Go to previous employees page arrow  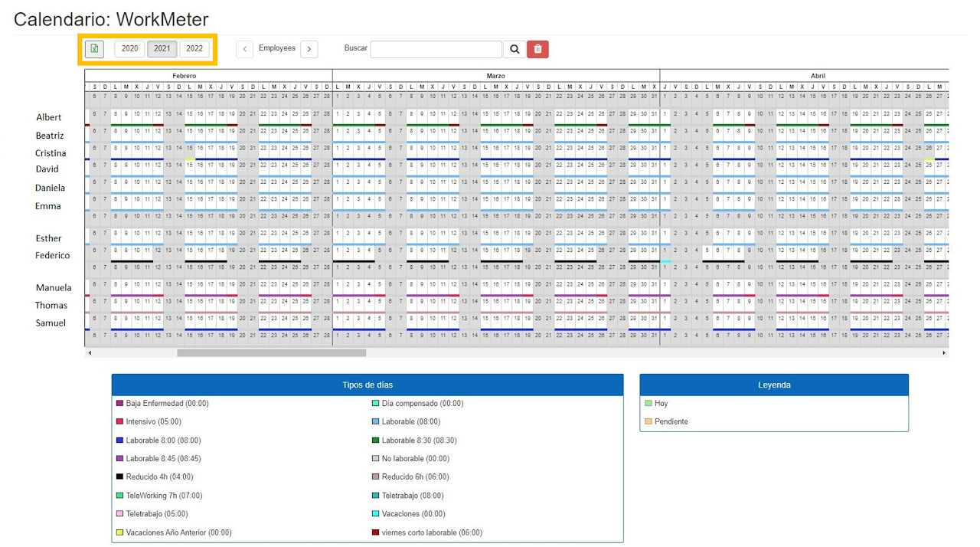(x=244, y=49)
